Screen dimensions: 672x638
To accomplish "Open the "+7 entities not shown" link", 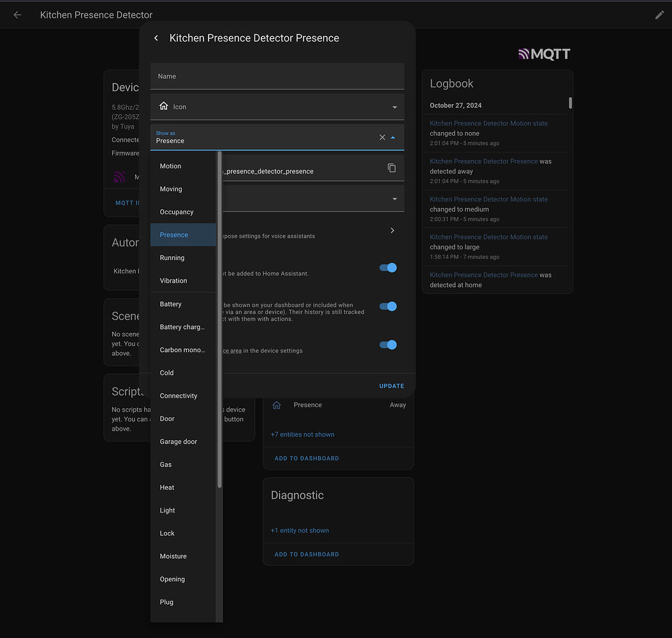I will (x=302, y=434).
